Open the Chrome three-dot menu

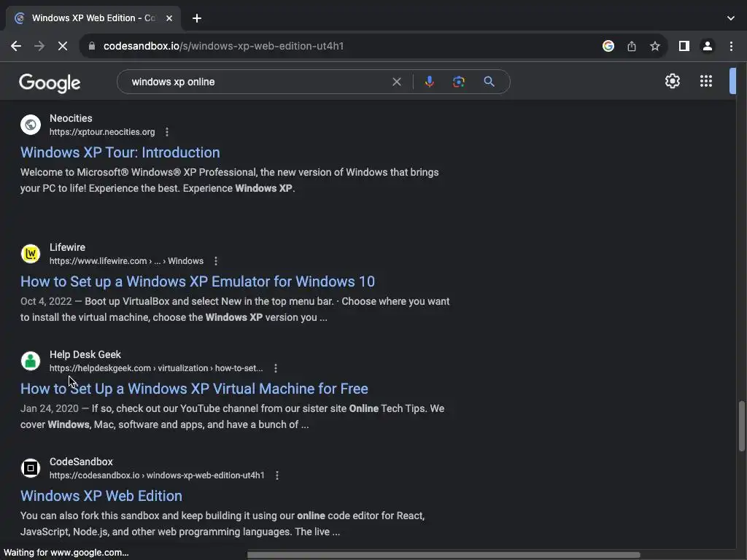click(x=731, y=46)
